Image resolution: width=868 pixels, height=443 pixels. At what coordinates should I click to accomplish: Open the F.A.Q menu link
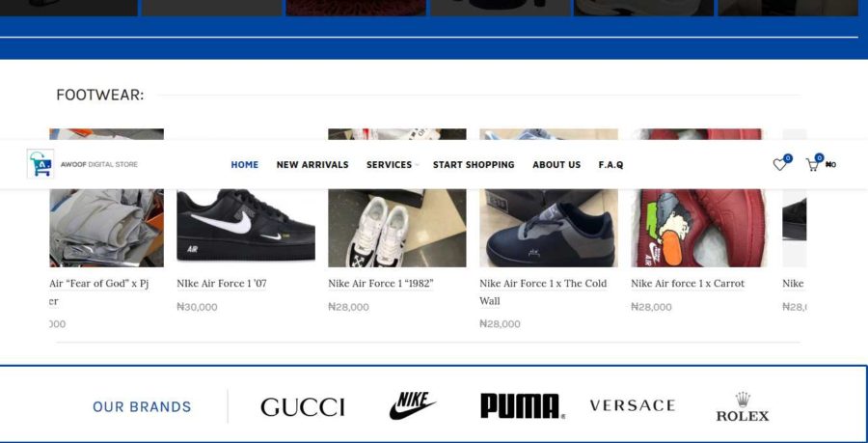pos(610,164)
